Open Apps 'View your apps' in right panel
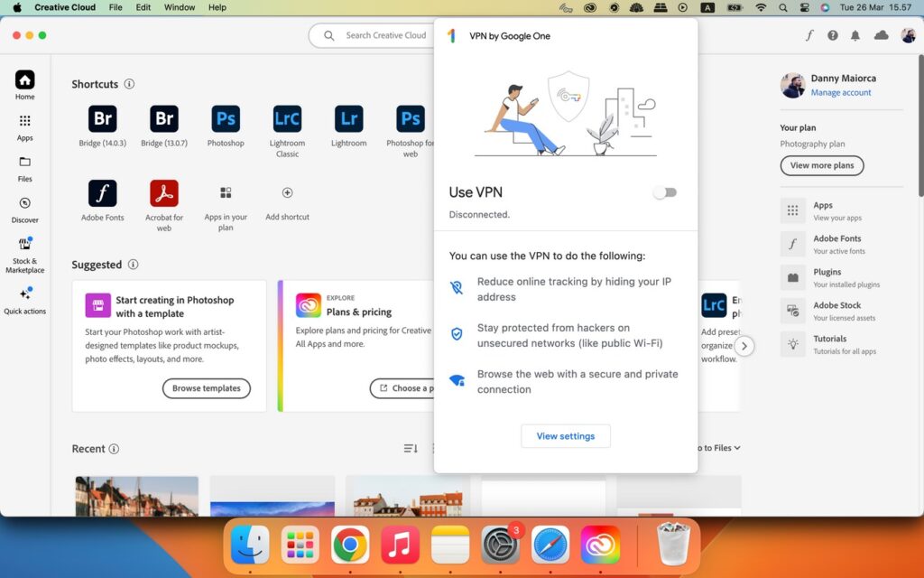Viewport: 924px width, 578px height. click(841, 210)
